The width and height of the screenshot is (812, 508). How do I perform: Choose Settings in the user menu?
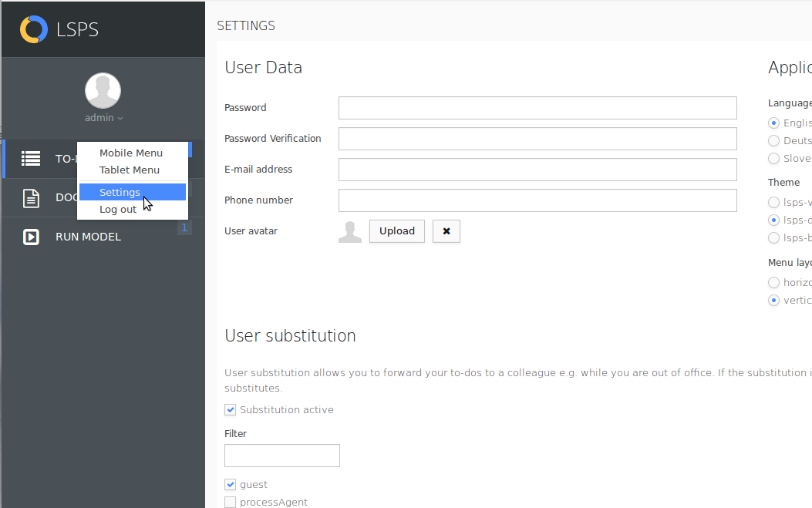click(x=133, y=192)
